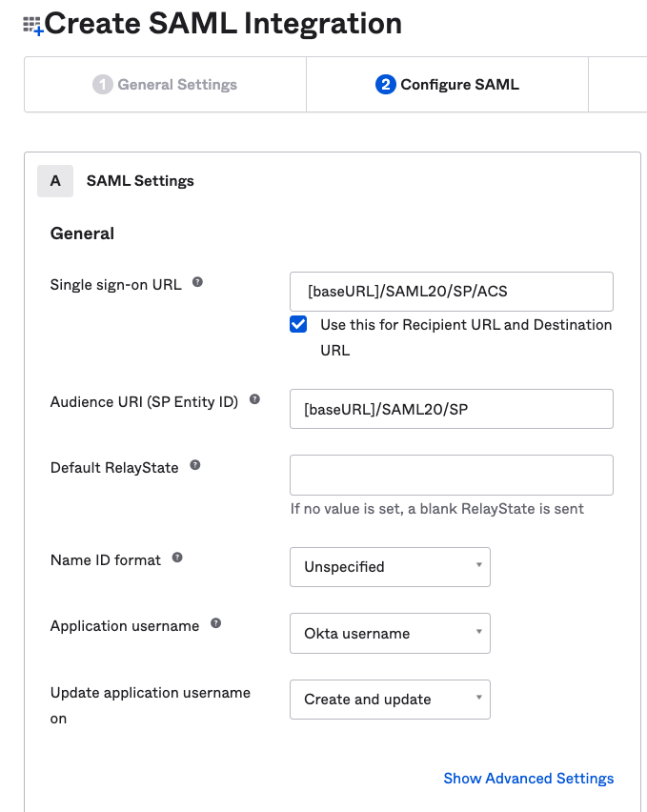
Task: Click the help icon beside Default RelayState
Action: pos(194,463)
